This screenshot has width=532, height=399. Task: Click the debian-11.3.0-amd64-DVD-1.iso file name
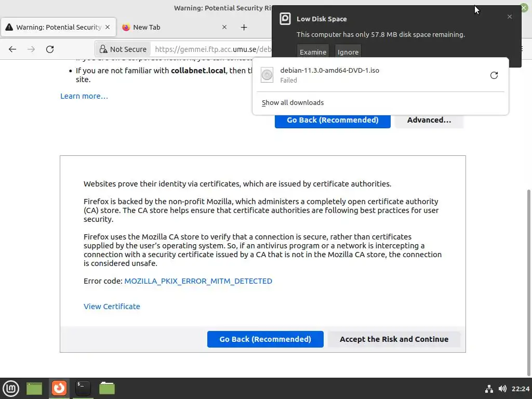(329, 70)
